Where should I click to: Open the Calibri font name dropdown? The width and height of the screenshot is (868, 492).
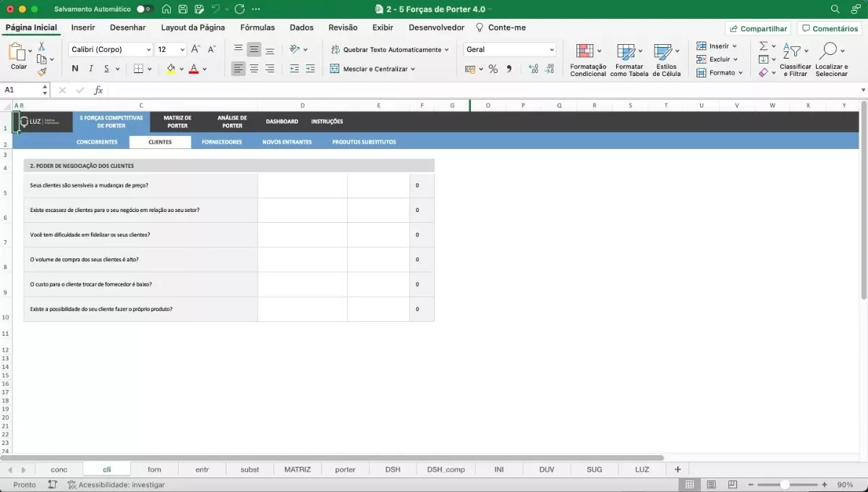pos(148,50)
